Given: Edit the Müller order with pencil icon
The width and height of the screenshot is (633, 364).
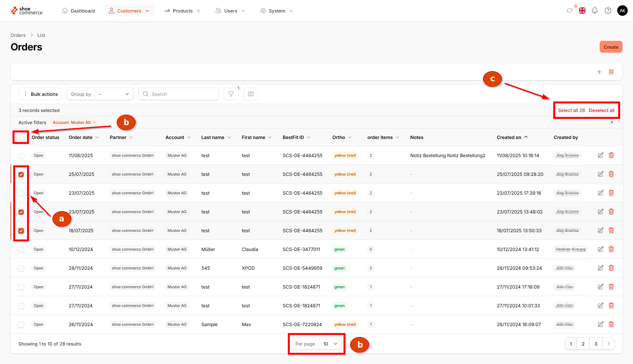Looking at the screenshot, I should [600, 249].
